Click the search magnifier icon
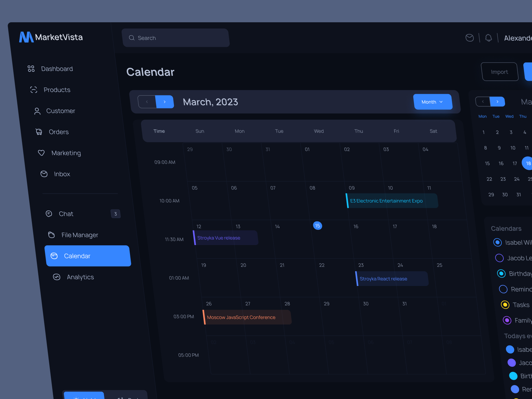532x399 pixels. [x=132, y=38]
